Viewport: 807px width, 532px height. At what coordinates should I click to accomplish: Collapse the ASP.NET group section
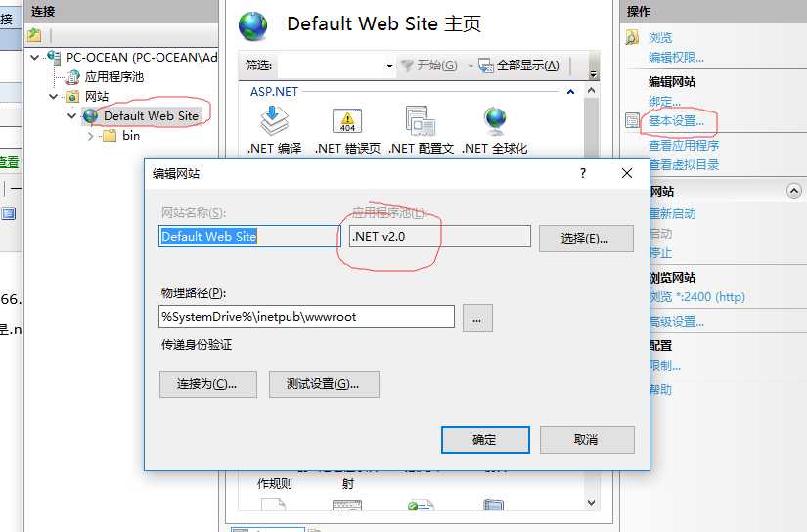click(x=570, y=92)
